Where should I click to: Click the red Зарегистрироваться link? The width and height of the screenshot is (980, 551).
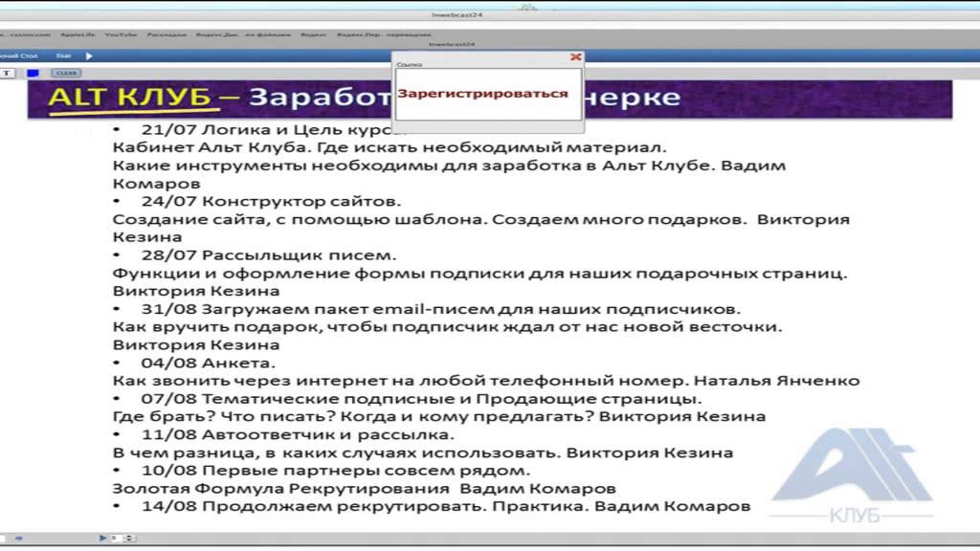[482, 94]
